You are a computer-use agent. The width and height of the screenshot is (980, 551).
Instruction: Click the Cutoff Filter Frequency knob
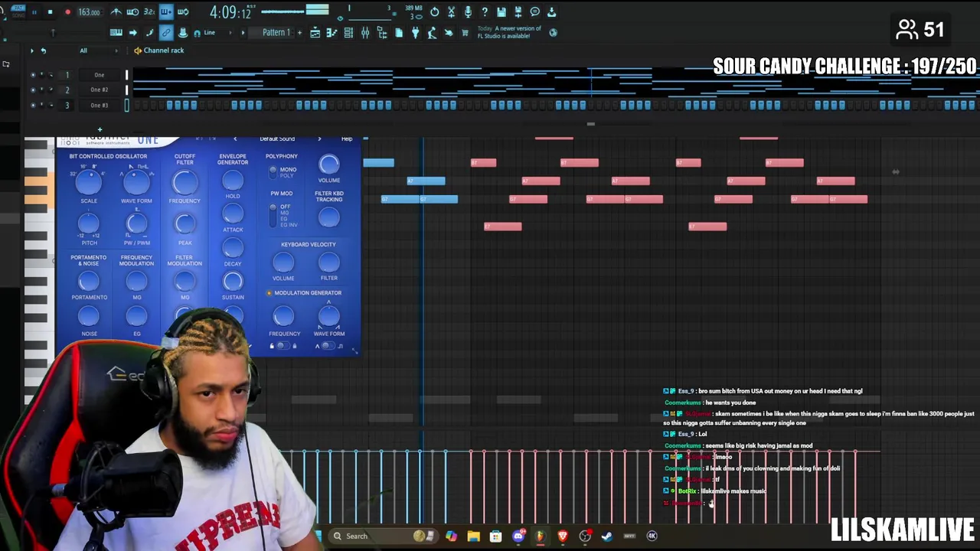[x=185, y=182]
